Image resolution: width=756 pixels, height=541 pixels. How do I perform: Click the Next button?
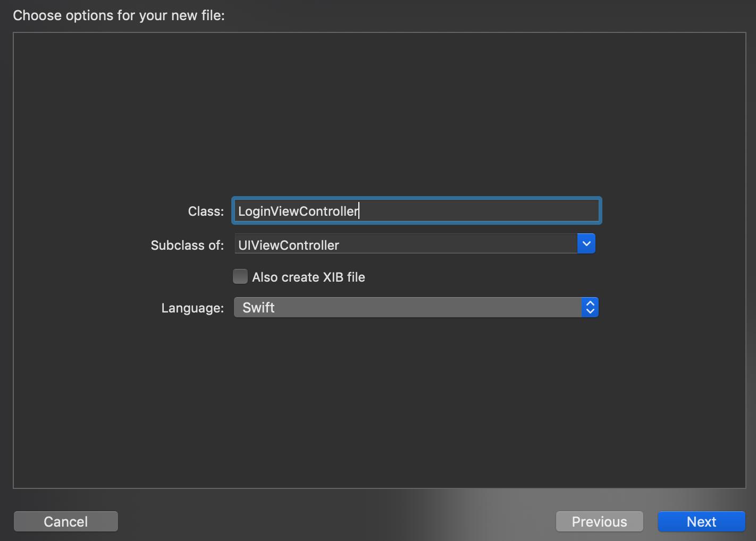[x=701, y=521]
